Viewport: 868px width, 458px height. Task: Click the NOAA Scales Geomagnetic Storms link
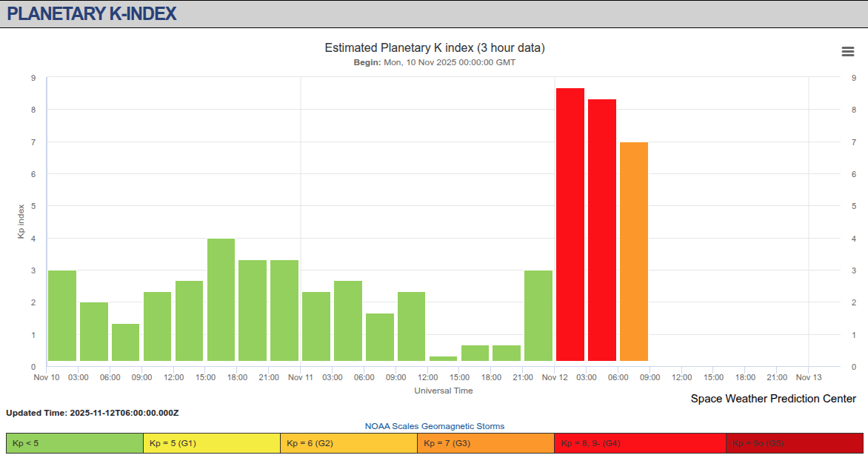(x=434, y=426)
